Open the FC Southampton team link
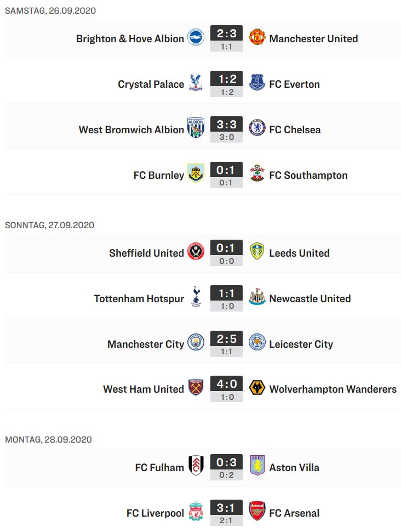The width and height of the screenshot is (401, 532). click(x=308, y=176)
